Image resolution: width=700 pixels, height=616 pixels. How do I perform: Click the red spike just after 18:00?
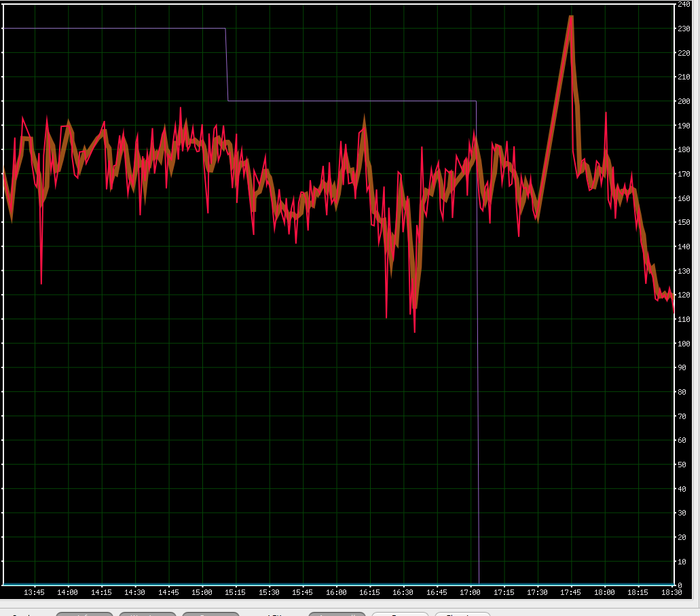click(606, 115)
